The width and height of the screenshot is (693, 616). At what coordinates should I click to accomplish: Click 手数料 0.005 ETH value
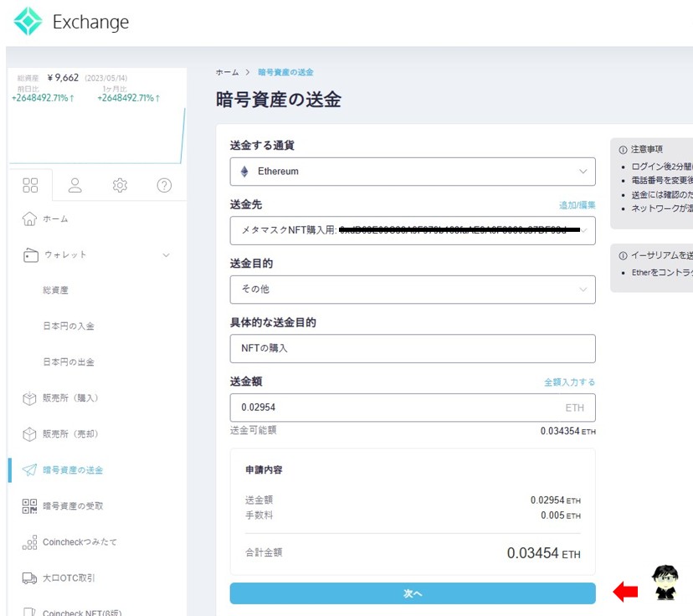tap(561, 516)
